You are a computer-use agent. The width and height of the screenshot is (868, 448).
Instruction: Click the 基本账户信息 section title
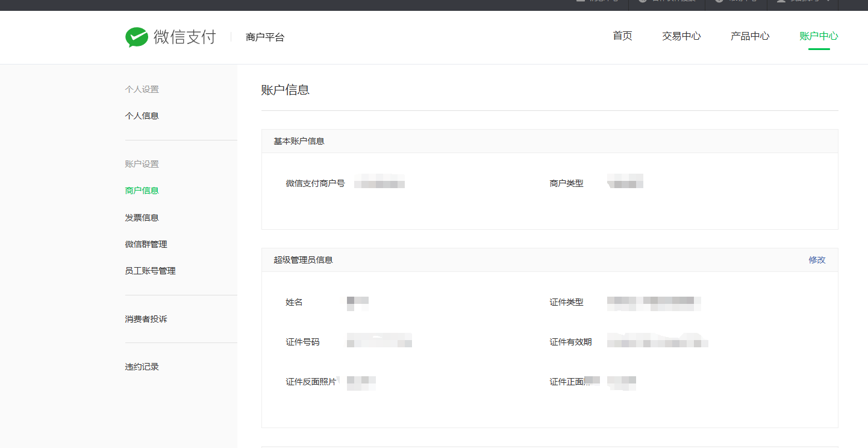pyautogui.click(x=299, y=141)
